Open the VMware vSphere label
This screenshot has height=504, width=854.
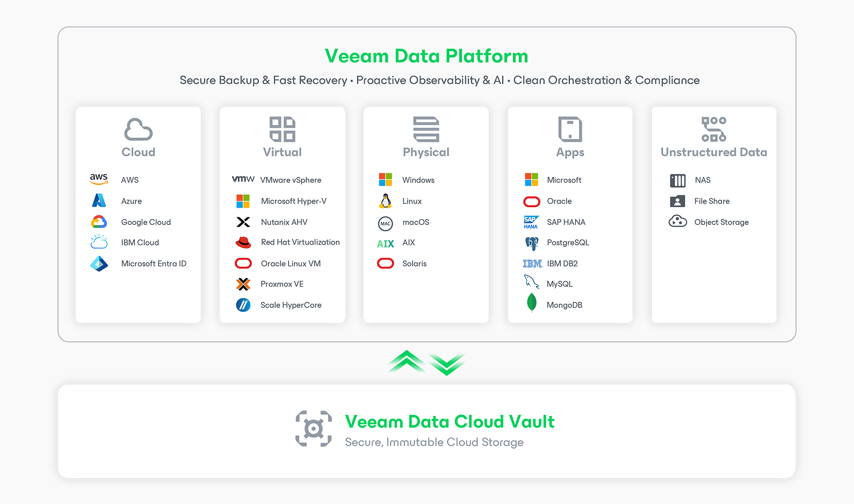click(291, 180)
